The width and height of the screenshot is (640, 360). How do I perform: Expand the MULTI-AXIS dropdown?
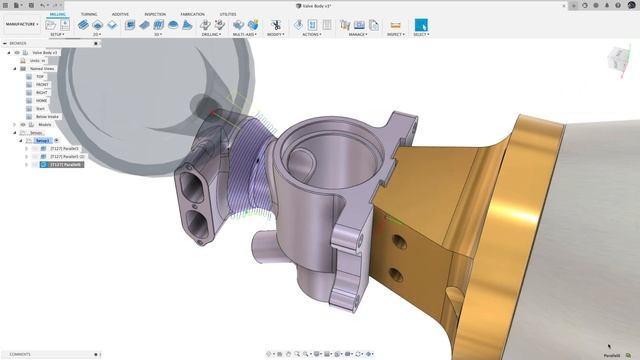point(245,35)
